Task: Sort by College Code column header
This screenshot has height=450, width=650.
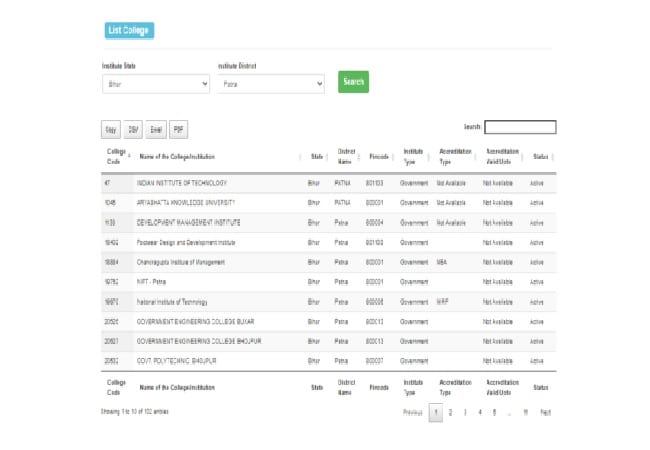Action: [116, 156]
